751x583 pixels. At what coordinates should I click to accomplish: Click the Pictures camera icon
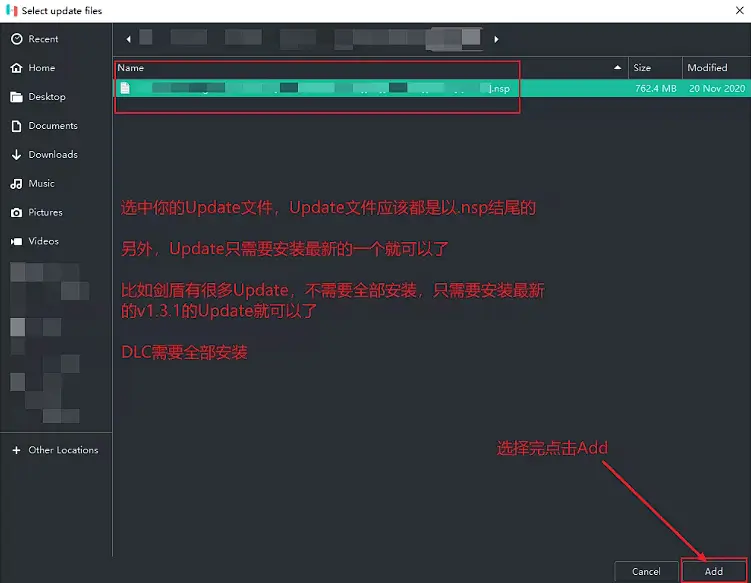[16, 213]
